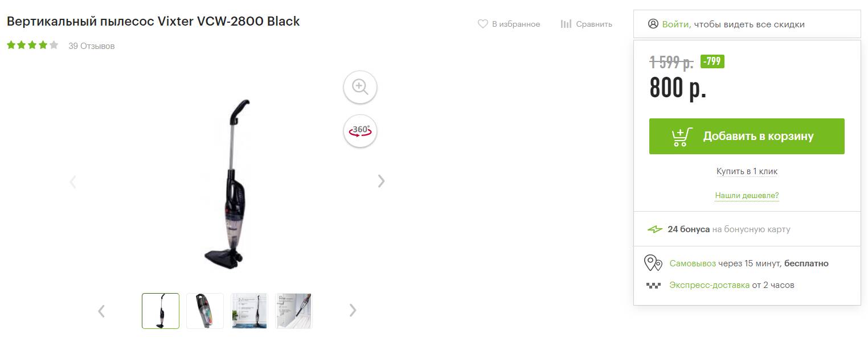Viewport: 868px width, 346px height.
Task: Click Самовывоз pickup link
Action: pyautogui.click(x=693, y=263)
